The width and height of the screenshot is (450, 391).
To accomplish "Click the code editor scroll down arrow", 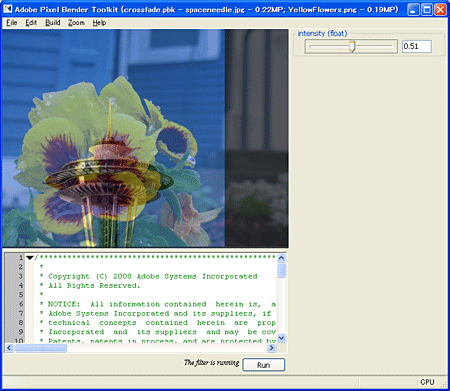I will click(281, 338).
